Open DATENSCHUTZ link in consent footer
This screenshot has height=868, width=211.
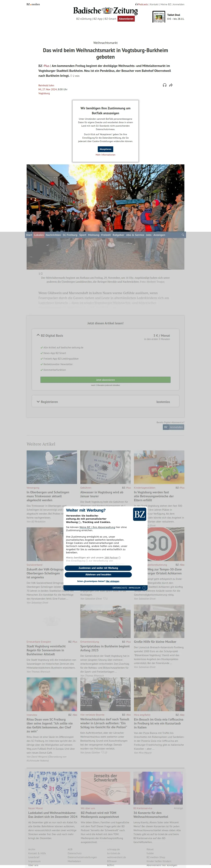tap(120, 588)
